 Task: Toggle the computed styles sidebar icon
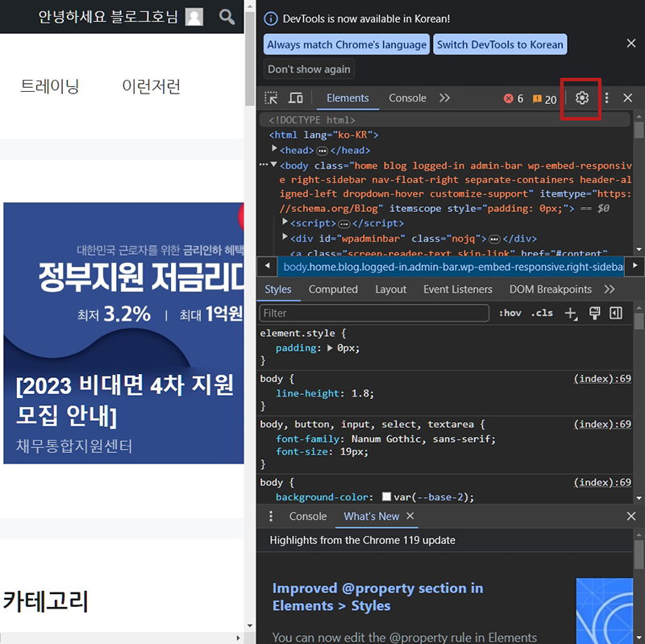tap(616, 313)
